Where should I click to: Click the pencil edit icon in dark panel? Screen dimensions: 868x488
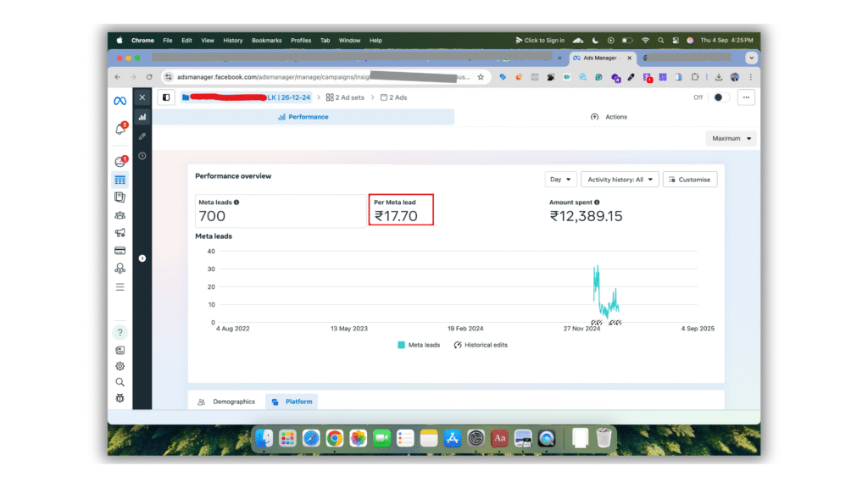[x=142, y=136]
